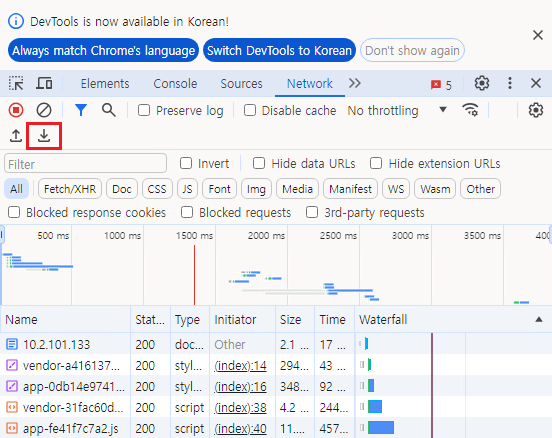Viewport: 552px width, 438px height.
Task: Filter requests by Img
Action: pos(256,189)
